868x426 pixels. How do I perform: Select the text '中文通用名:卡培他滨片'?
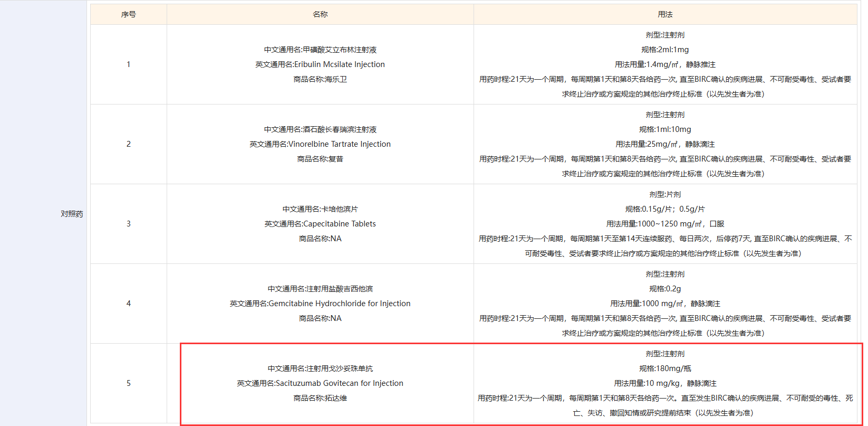coord(320,209)
